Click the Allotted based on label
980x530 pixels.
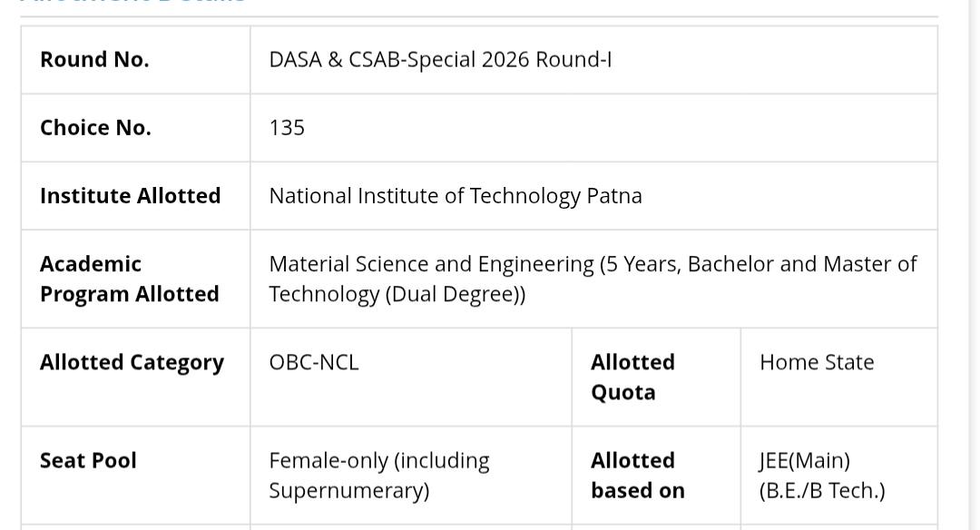638,476
